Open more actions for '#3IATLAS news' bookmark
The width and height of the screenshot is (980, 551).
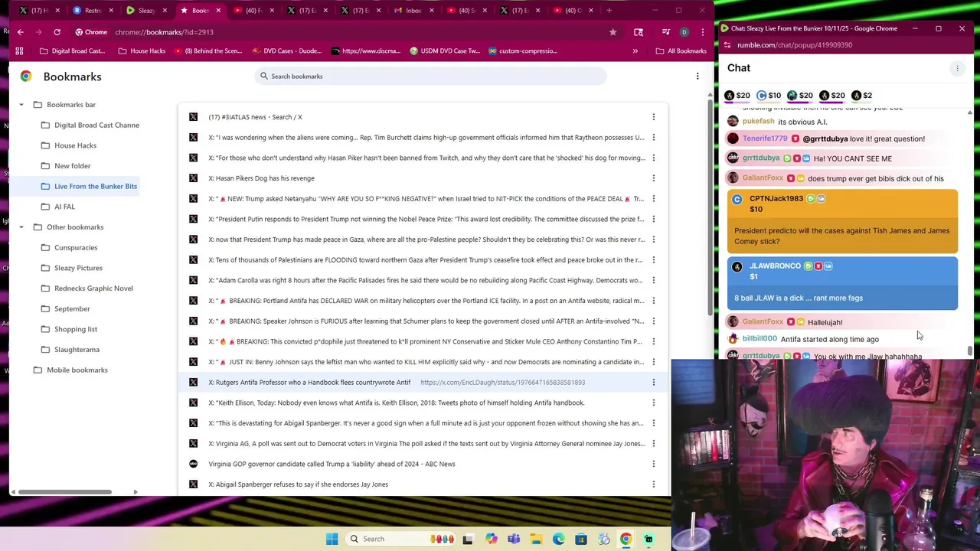654,117
